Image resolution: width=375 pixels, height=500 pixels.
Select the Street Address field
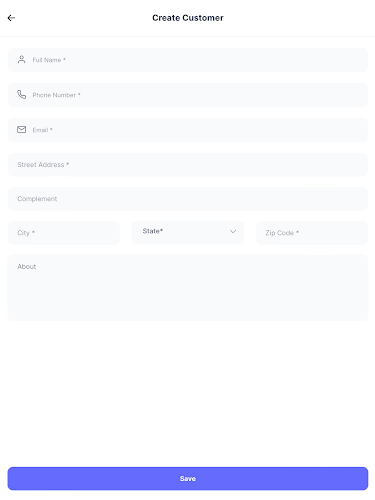(x=188, y=165)
